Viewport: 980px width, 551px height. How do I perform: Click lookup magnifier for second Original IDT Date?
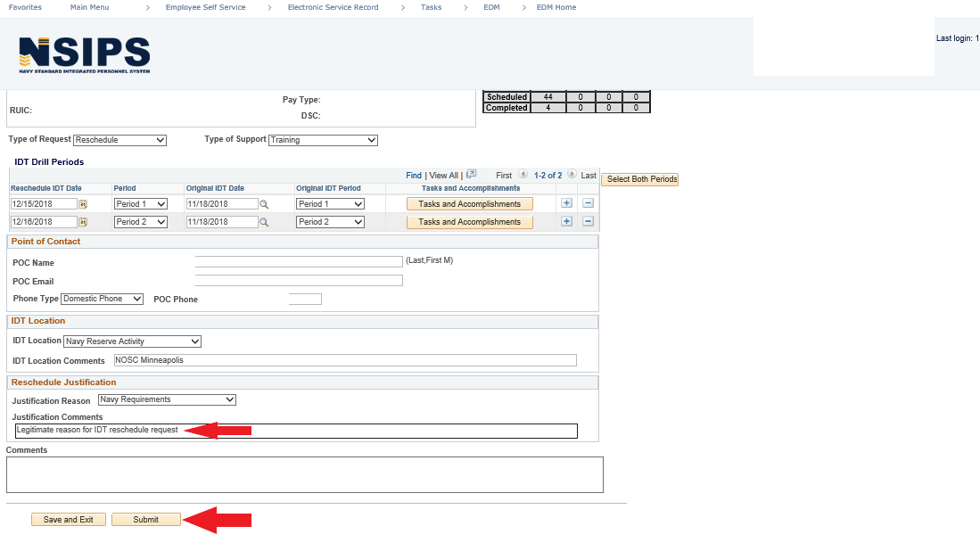264,222
